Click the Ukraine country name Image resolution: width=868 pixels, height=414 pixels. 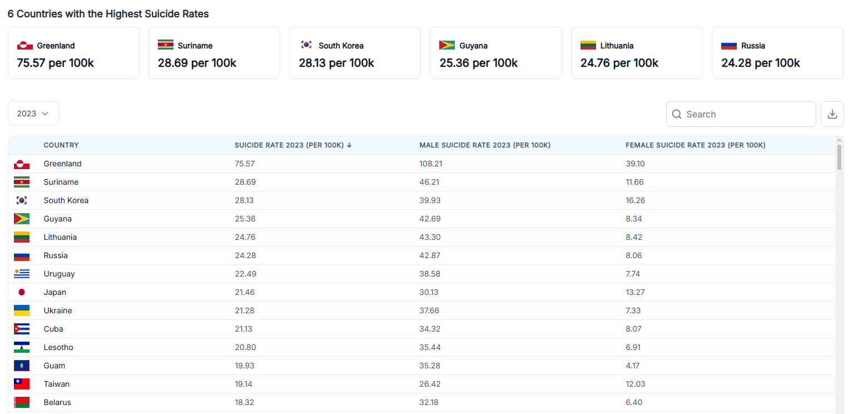(58, 310)
